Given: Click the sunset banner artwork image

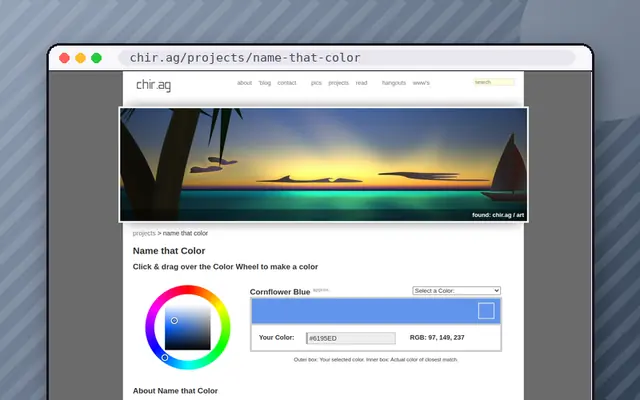Looking at the screenshot, I should (x=323, y=164).
